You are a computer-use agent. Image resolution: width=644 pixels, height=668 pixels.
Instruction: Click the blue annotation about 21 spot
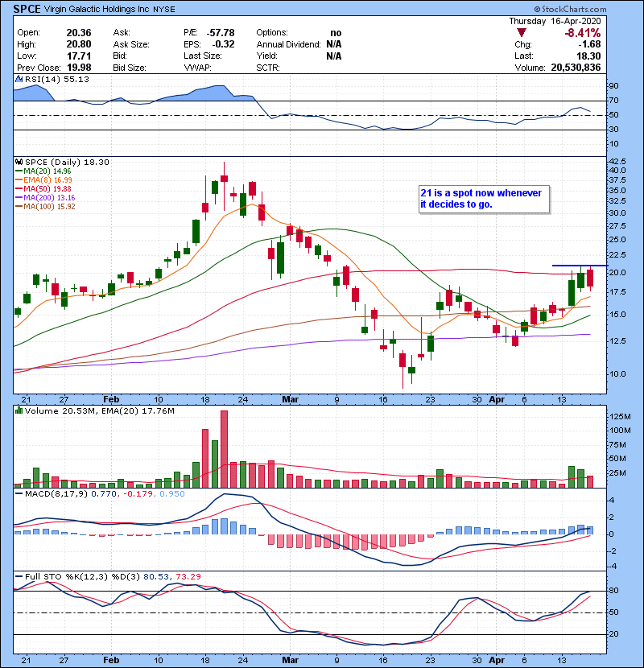484,199
